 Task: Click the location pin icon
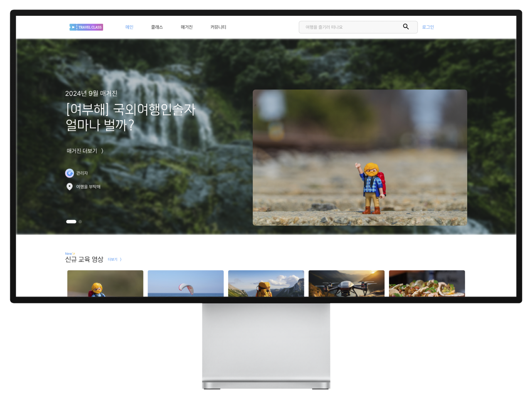coord(69,187)
